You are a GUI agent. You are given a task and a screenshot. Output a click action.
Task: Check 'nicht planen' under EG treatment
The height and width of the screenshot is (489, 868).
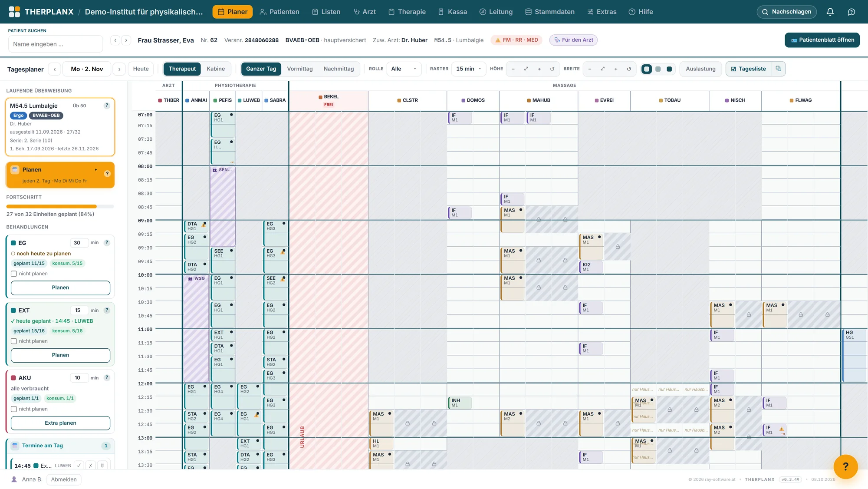click(14, 274)
